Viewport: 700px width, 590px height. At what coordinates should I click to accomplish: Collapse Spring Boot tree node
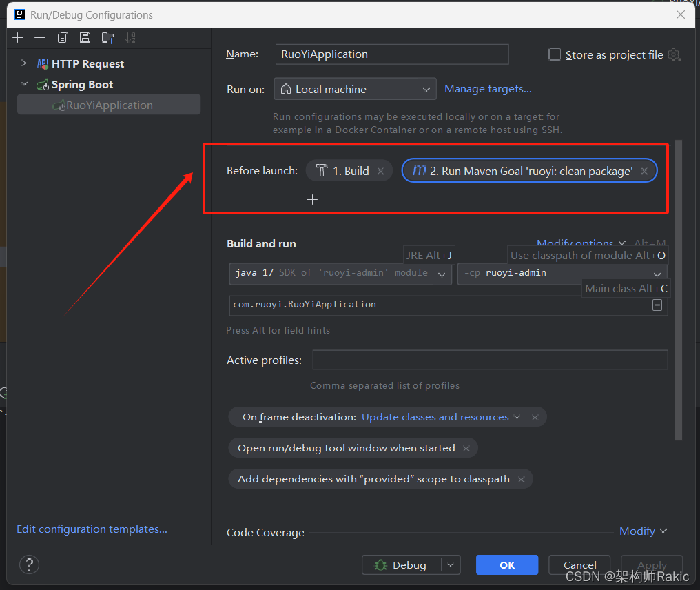24,84
